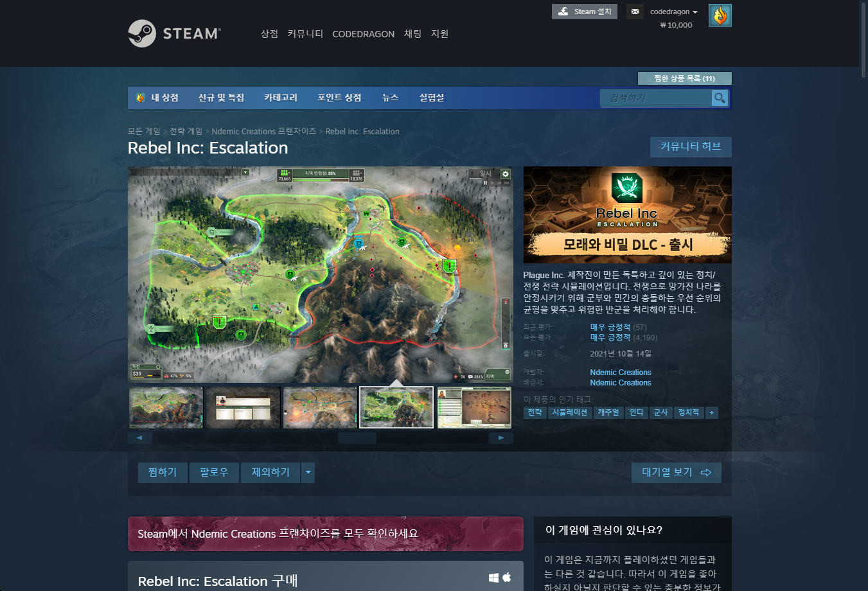Click the publisher Ndemic Creations link

tap(621, 383)
